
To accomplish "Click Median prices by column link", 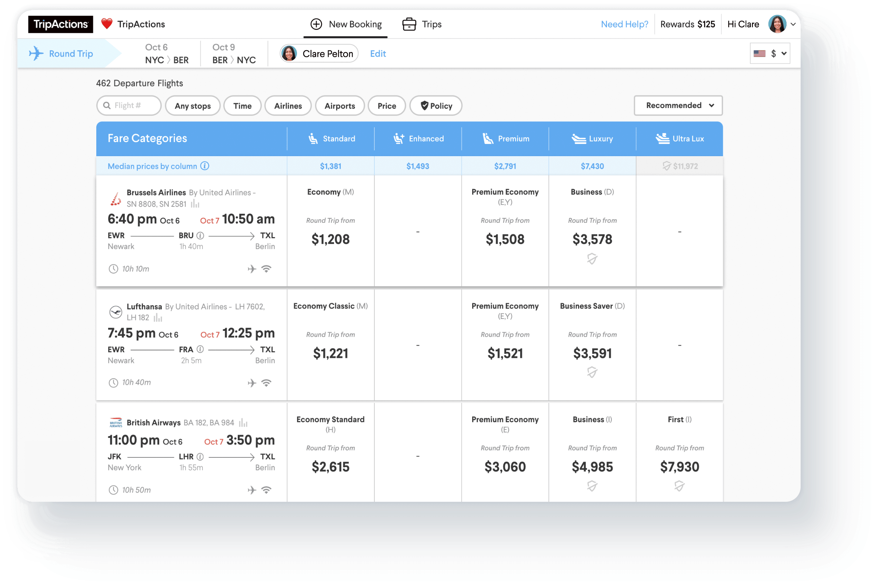I will coord(152,166).
